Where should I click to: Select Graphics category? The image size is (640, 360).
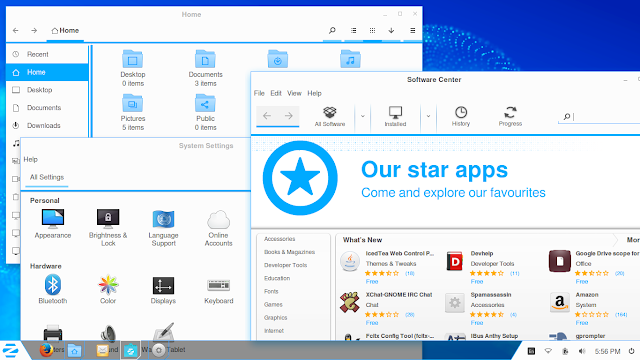click(x=276, y=318)
